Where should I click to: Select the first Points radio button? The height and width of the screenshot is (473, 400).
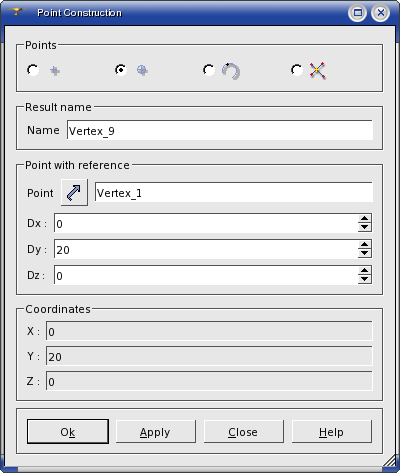point(33,70)
